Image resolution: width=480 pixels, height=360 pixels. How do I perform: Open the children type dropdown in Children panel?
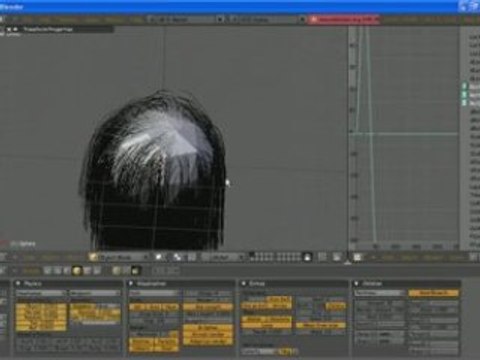pos(380,293)
